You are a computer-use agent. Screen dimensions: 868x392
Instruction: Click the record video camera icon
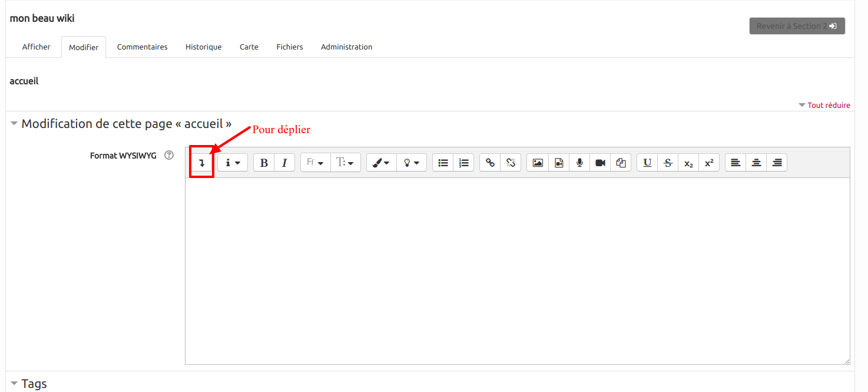600,163
